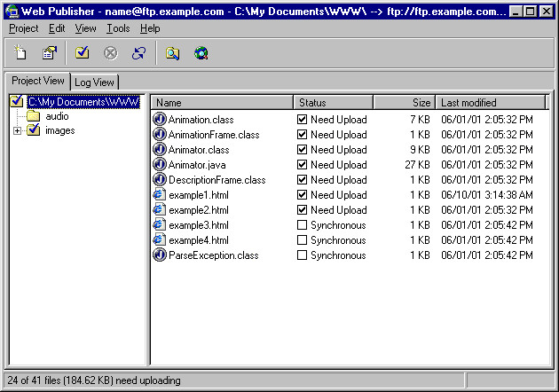Uncheck example2.html upload checkbox
The height and width of the screenshot is (392, 559).
click(302, 209)
